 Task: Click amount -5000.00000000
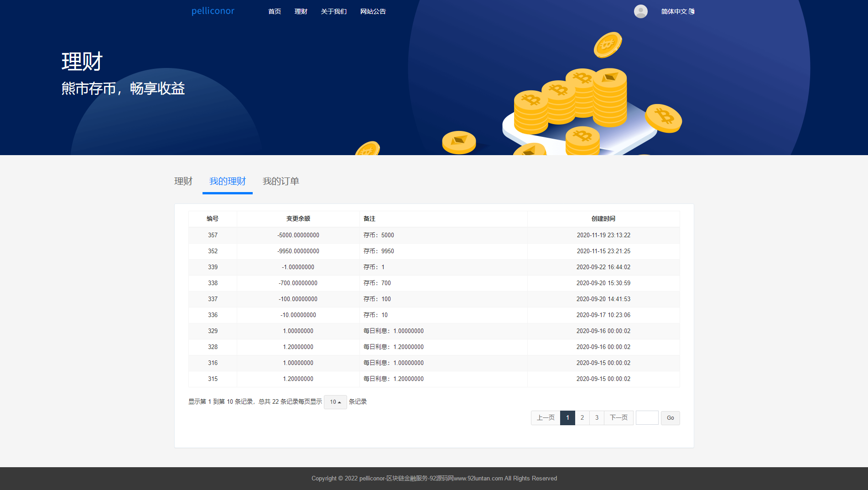point(298,235)
